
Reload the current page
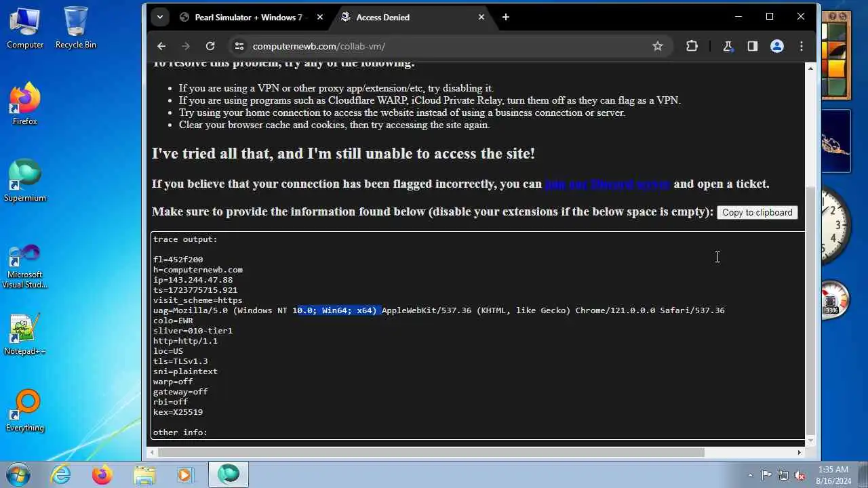[210, 46]
